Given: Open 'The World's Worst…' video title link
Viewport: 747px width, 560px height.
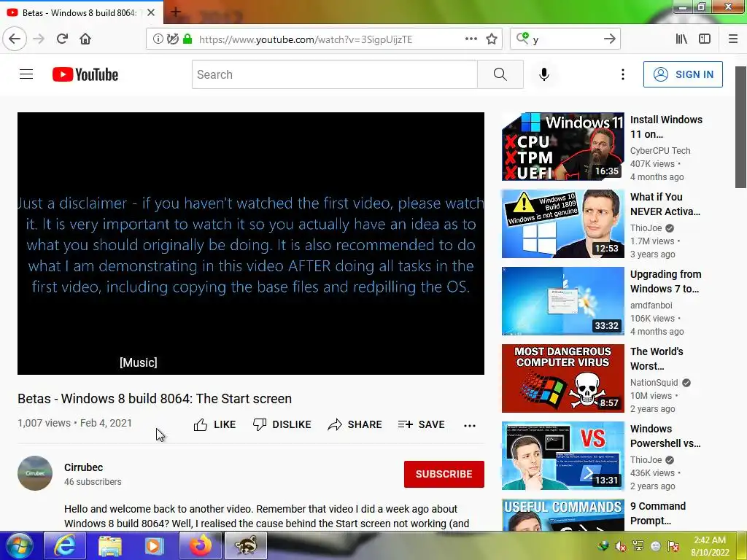Looking at the screenshot, I should (657, 359).
